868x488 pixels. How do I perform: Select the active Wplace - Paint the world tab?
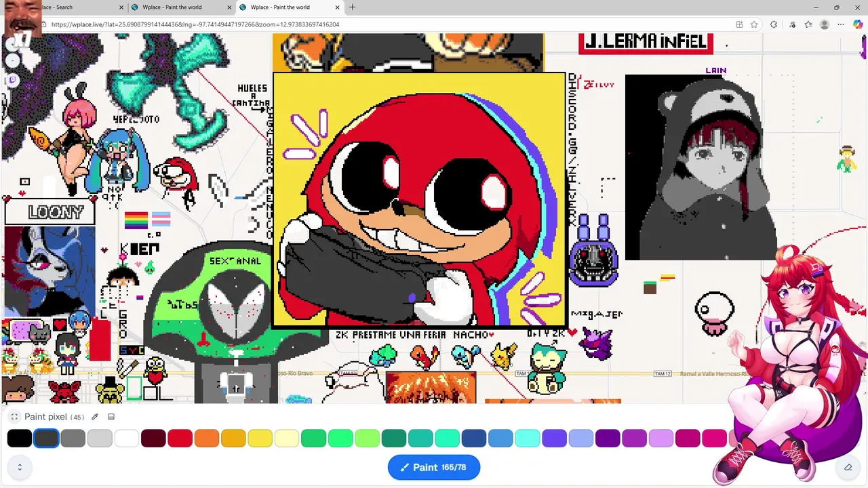(x=289, y=7)
